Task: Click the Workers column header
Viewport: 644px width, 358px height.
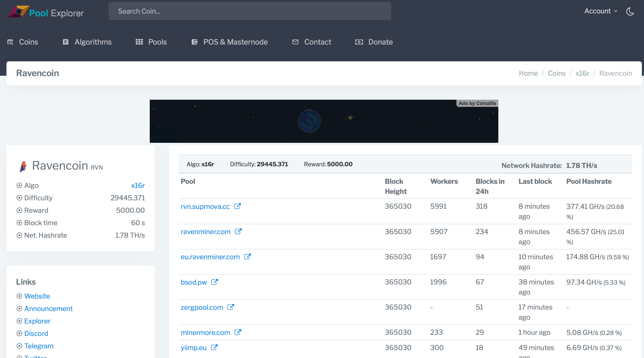Action: coord(444,181)
